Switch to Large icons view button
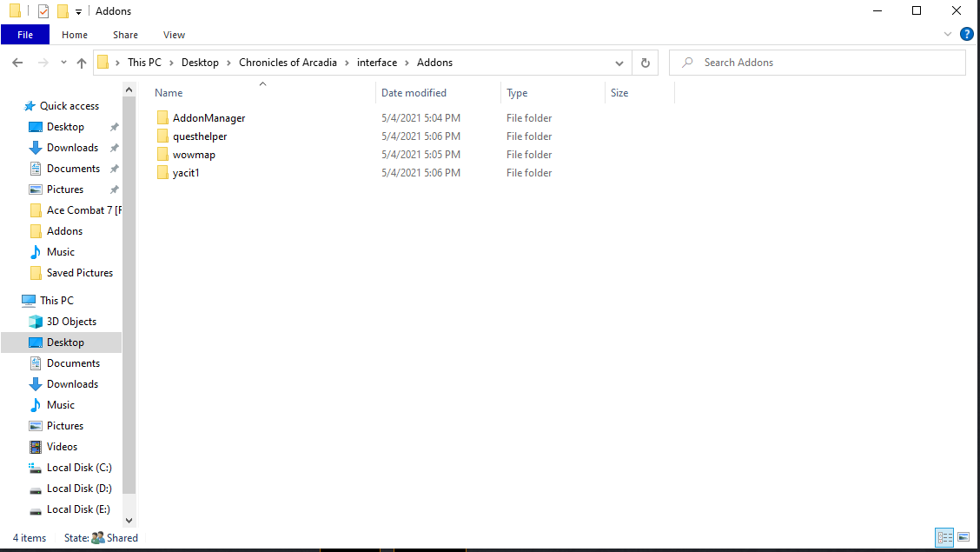This screenshot has width=980, height=552. 963,537
